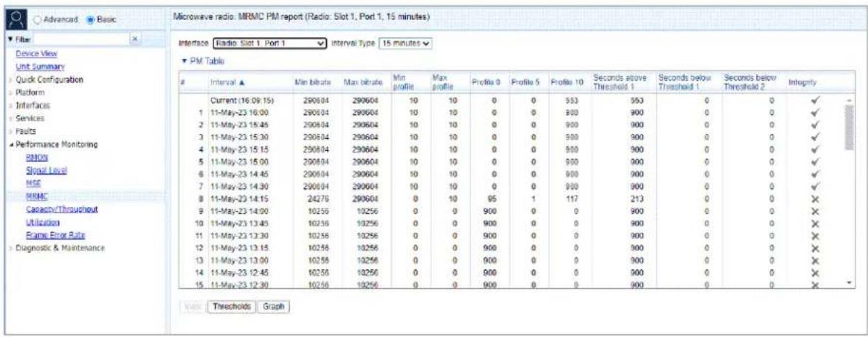The height and width of the screenshot is (337, 868).
Task: Select the row 11-May-23 14:45
Action: tap(512, 174)
